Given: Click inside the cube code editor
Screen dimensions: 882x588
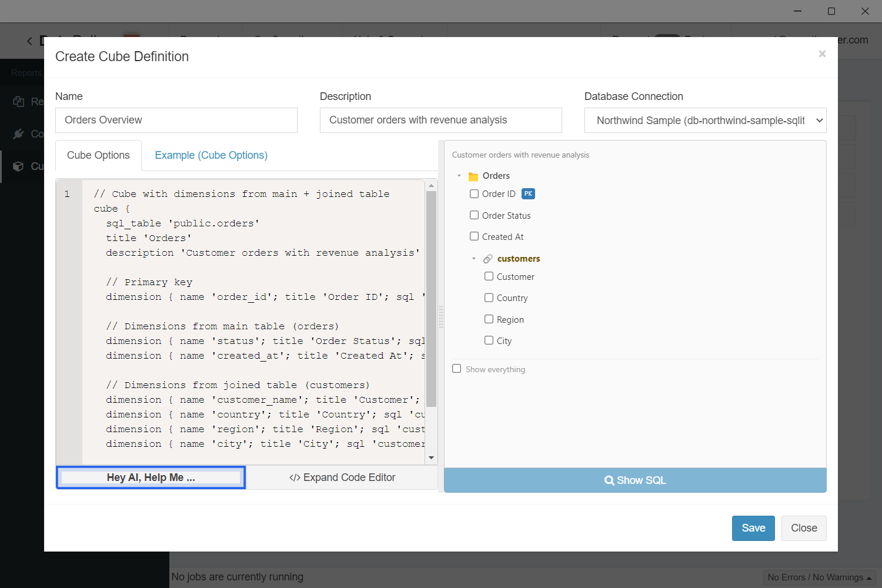Looking at the screenshot, I should click(254, 322).
